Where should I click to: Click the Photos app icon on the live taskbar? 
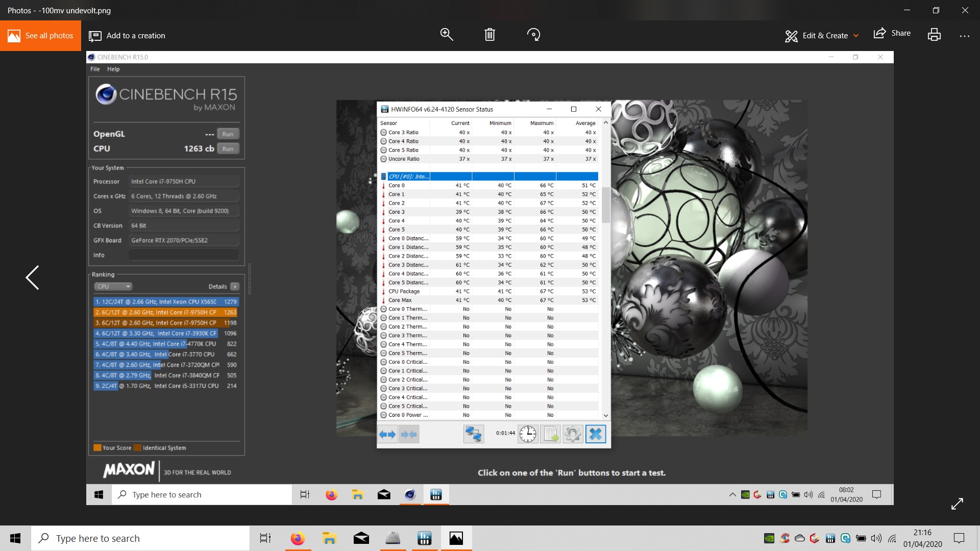click(456, 538)
